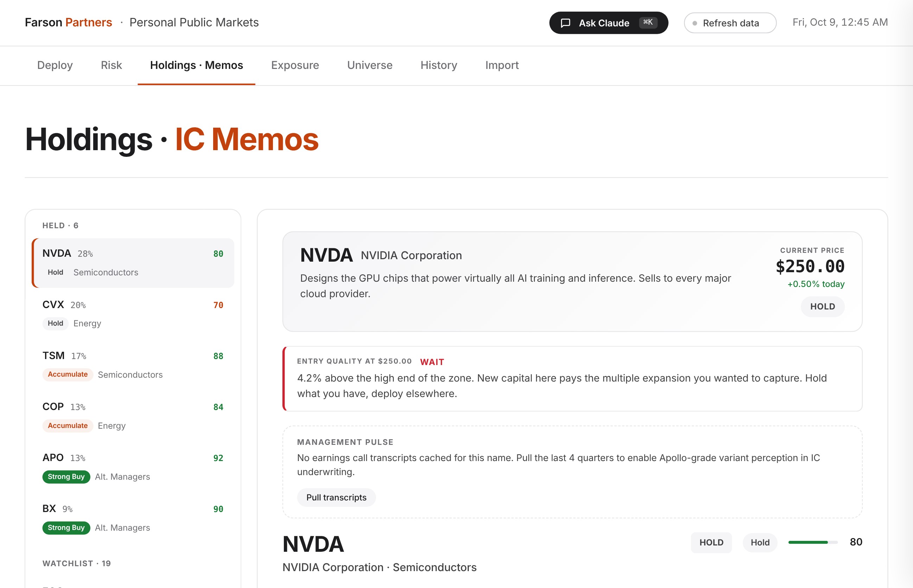Click the WAIT entry quality label
Screen dimensions: 913x588
[432, 362]
